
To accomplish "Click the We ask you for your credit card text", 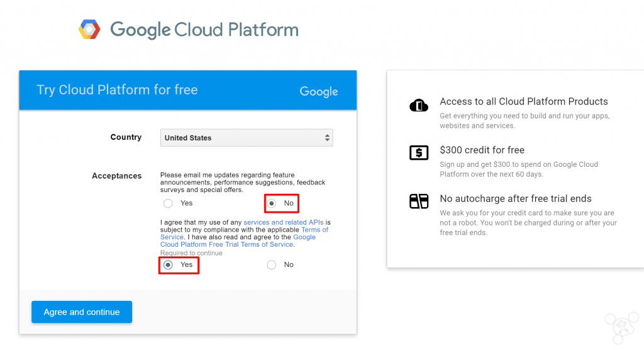I will [528, 222].
